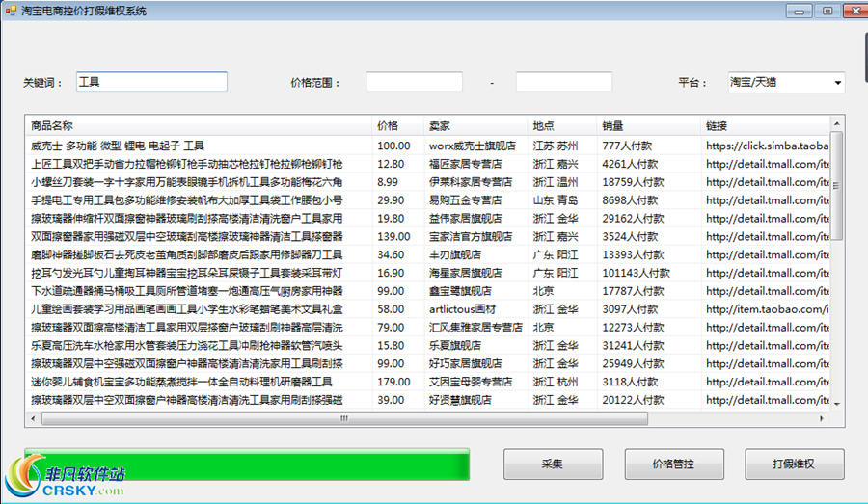
Task: Maximize the window
Action: pyautogui.click(x=827, y=11)
